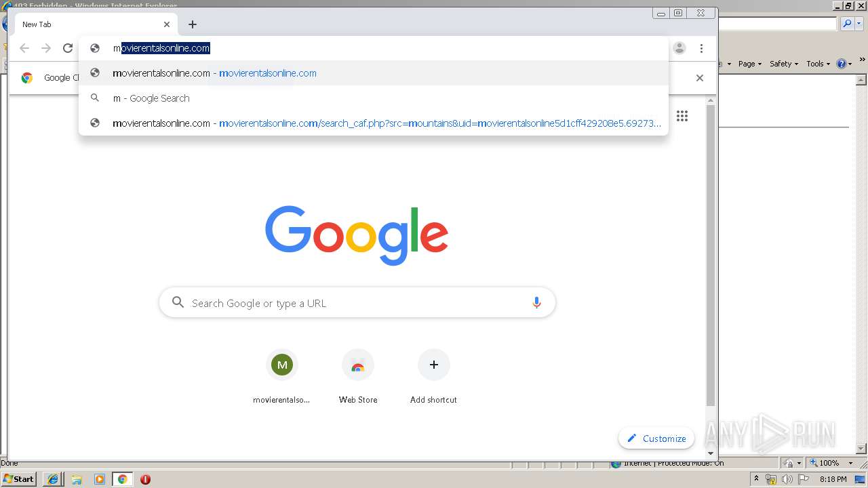
Task: Open a new Chrome tab with plus
Action: pos(193,24)
